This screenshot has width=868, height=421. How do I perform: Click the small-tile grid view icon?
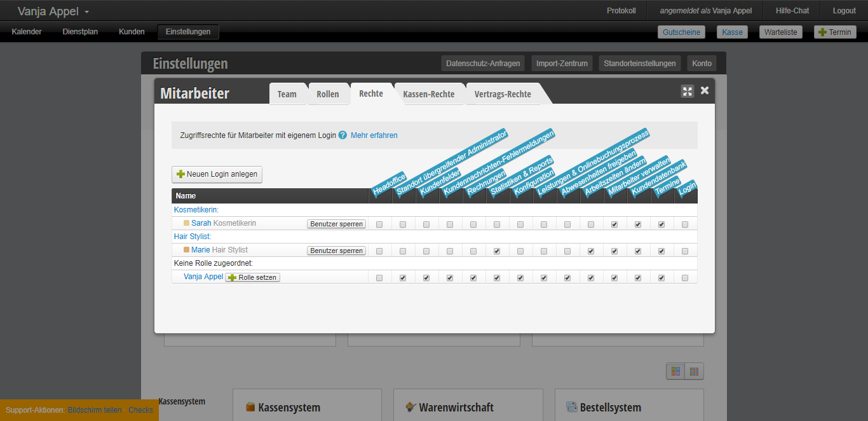point(694,371)
